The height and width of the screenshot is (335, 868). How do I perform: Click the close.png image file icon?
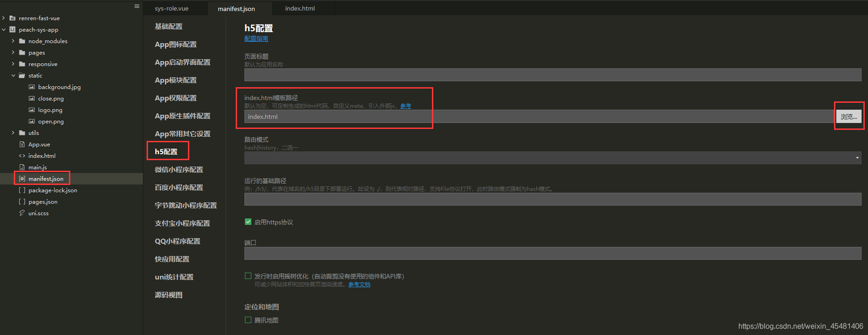(x=32, y=99)
